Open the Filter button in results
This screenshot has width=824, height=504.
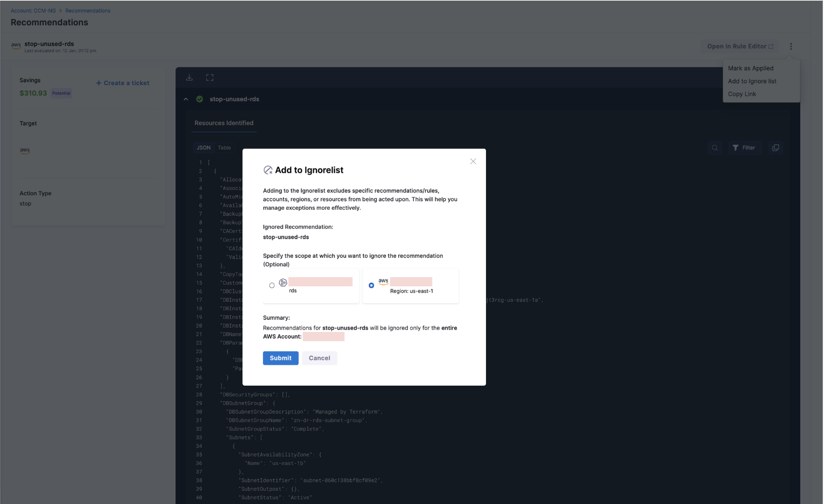(744, 148)
